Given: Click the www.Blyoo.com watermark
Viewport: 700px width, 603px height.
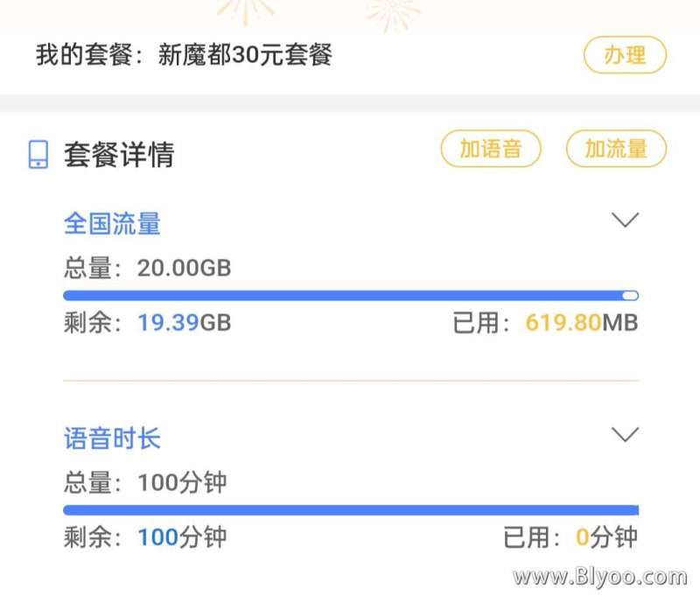Looking at the screenshot, I should click(600, 577).
